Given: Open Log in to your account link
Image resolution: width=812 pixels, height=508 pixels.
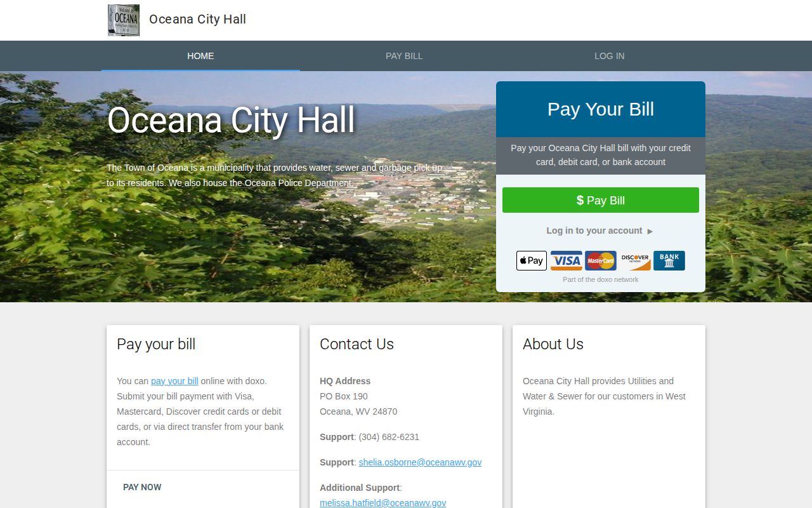Looking at the screenshot, I should click(x=599, y=231).
